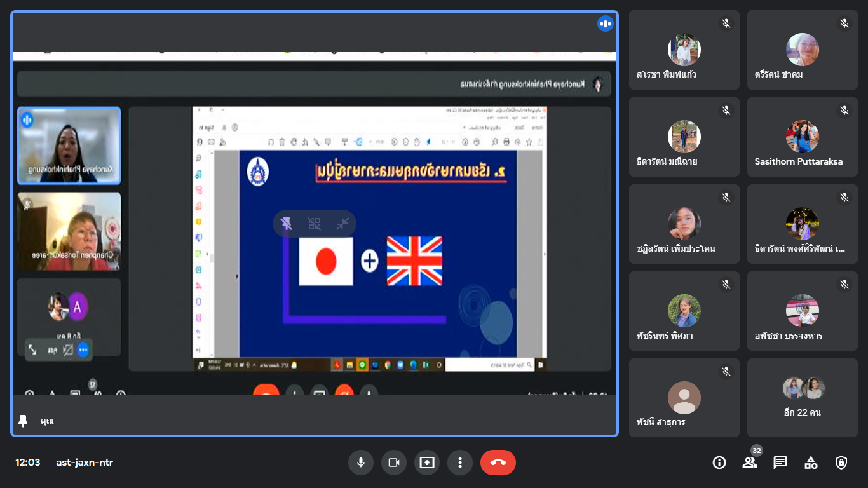Open the mirrored อีก 8 คน overflow tile
The height and width of the screenshot is (488, 868).
tap(69, 317)
